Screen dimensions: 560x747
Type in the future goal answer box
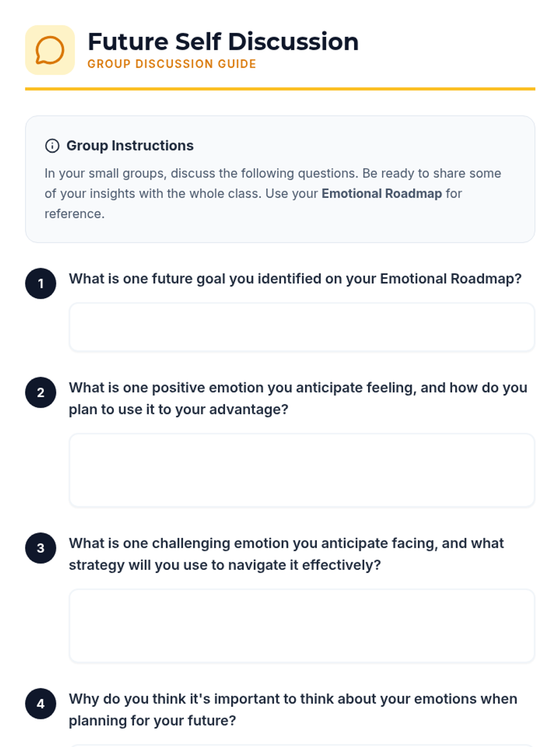click(301, 327)
